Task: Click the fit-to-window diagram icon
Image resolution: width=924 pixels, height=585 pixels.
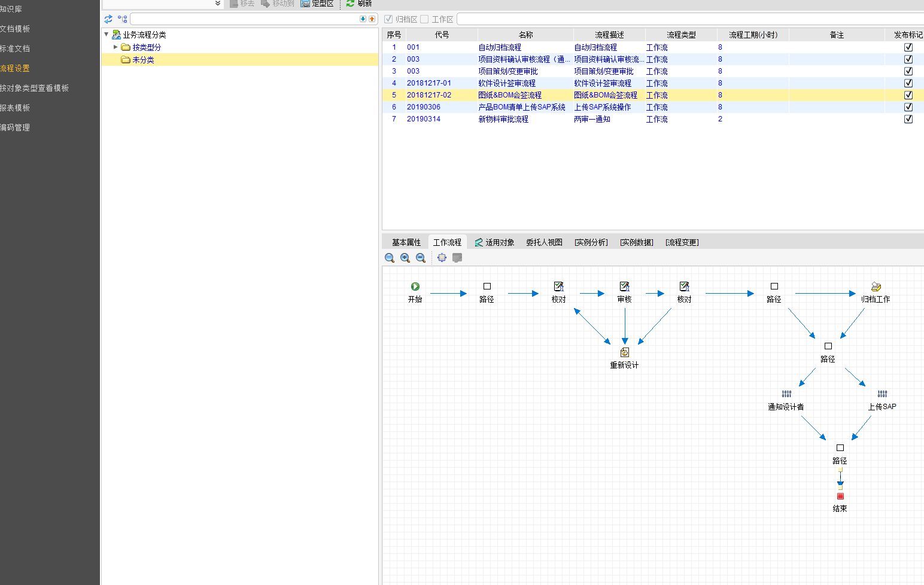Action: tap(442, 258)
